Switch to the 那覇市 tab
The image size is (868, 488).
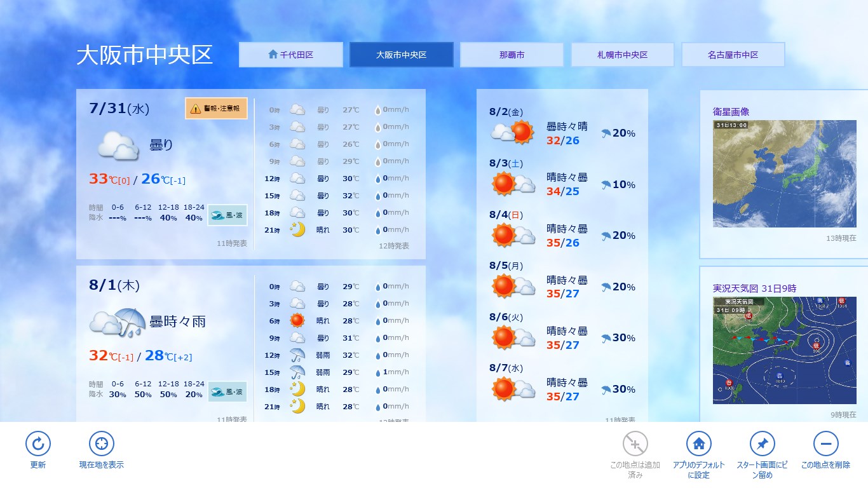[512, 55]
